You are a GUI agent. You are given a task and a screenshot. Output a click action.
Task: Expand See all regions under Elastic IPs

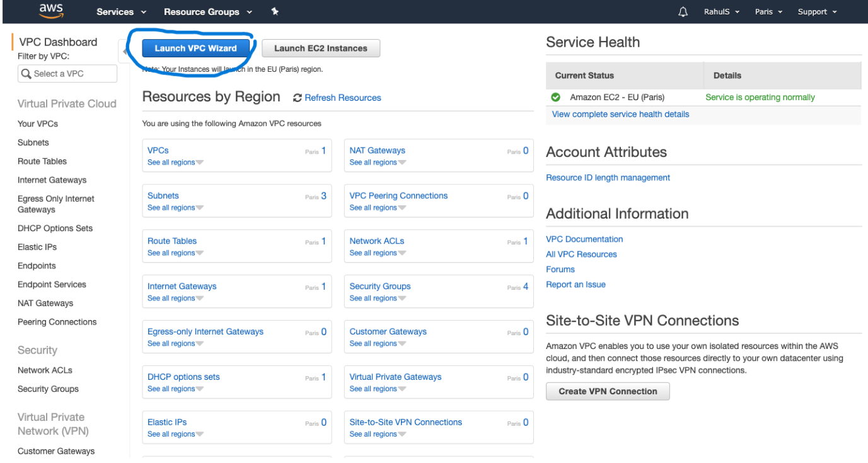tap(175, 435)
